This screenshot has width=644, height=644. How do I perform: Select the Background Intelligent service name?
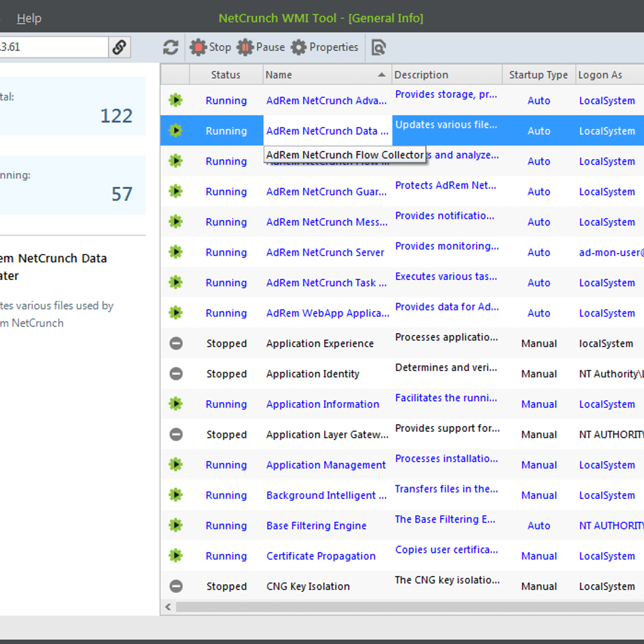click(326, 495)
